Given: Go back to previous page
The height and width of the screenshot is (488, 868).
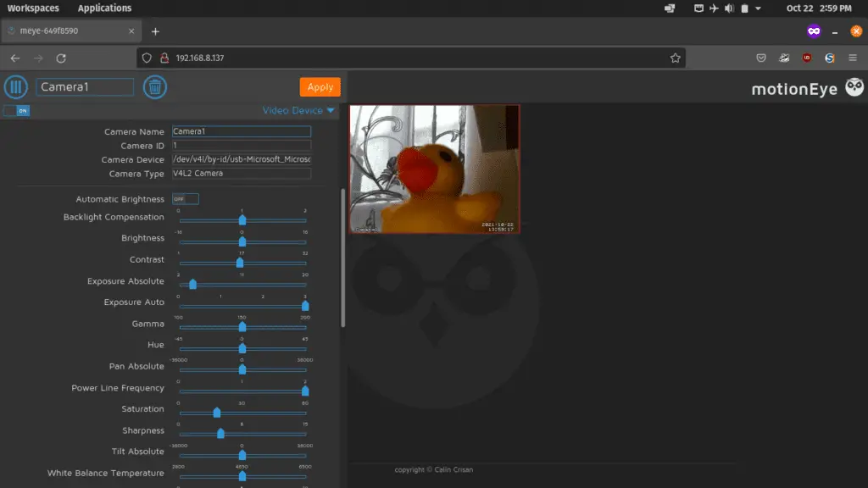Looking at the screenshot, I should (15, 58).
